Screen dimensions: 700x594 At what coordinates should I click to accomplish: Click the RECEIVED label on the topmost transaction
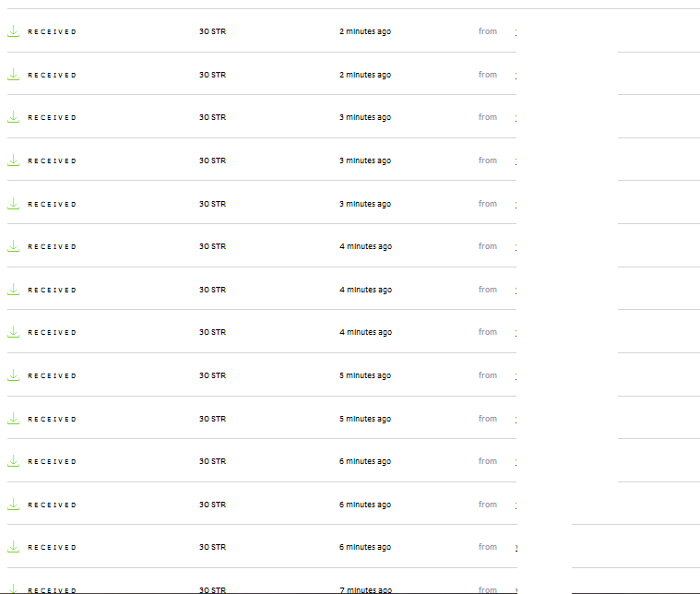[x=53, y=32]
